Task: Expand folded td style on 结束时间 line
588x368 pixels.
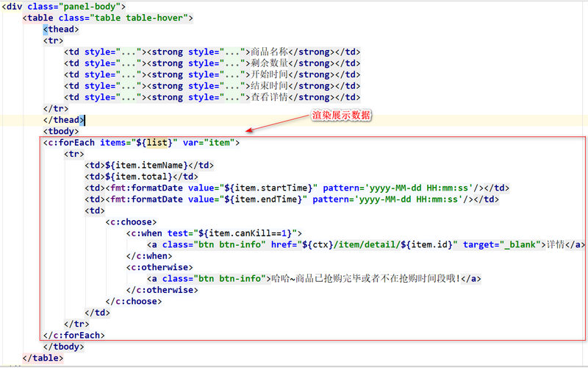Action: tap(128, 86)
